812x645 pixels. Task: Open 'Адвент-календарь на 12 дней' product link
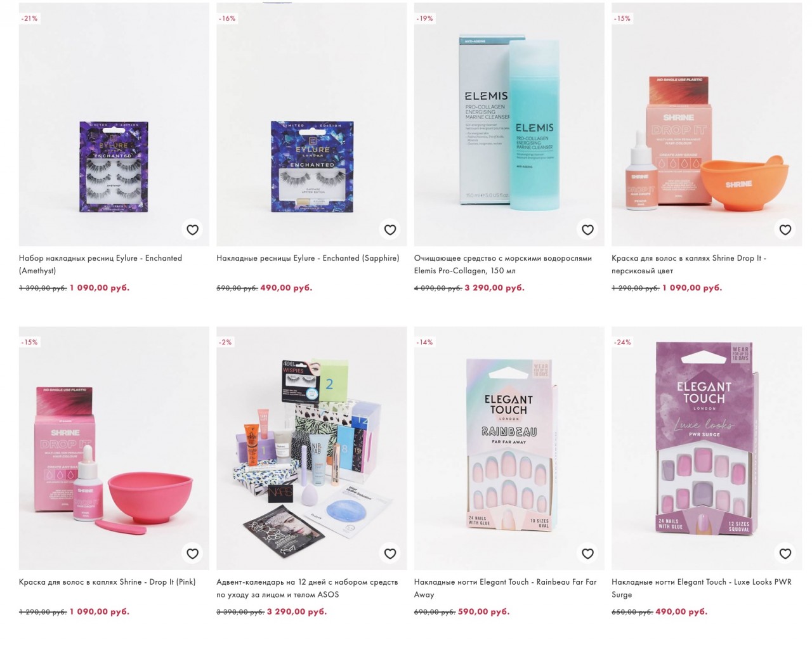[x=307, y=589]
